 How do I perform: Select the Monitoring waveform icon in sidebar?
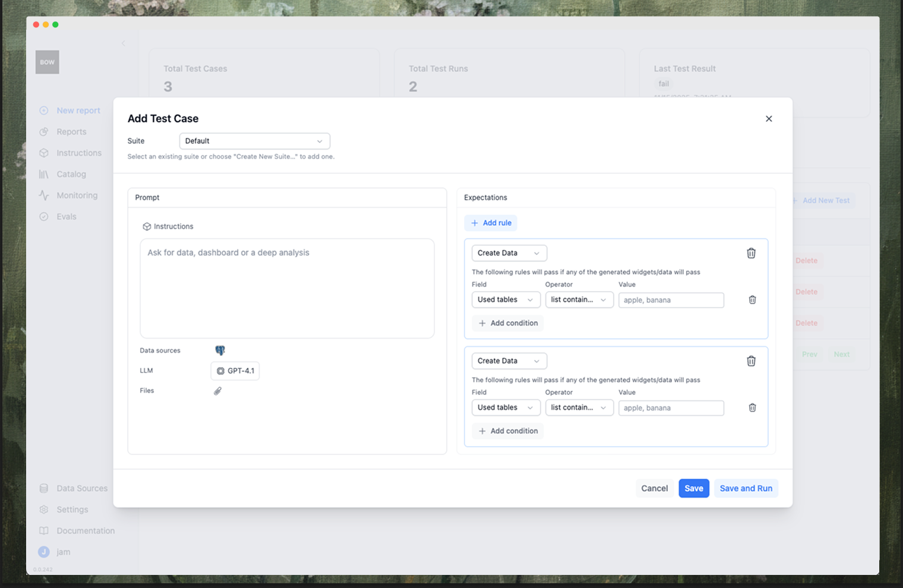[44, 195]
